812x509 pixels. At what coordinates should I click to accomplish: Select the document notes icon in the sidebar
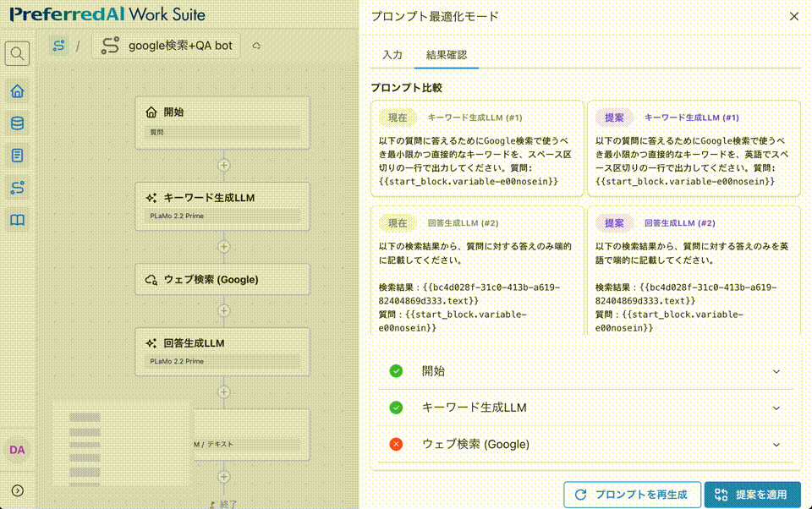click(x=18, y=155)
